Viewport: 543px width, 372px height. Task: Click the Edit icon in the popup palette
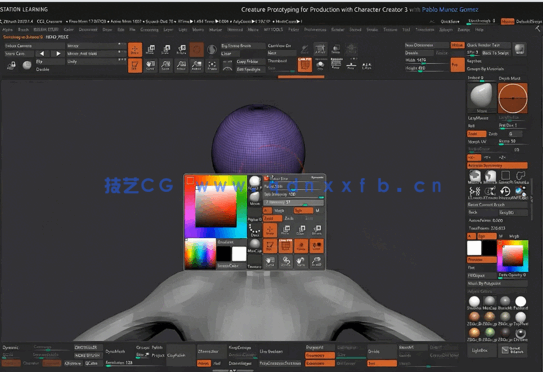(x=270, y=246)
